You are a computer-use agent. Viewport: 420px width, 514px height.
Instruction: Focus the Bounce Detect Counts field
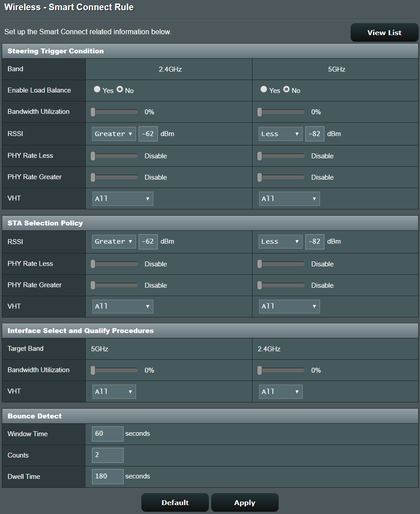pyautogui.click(x=108, y=455)
